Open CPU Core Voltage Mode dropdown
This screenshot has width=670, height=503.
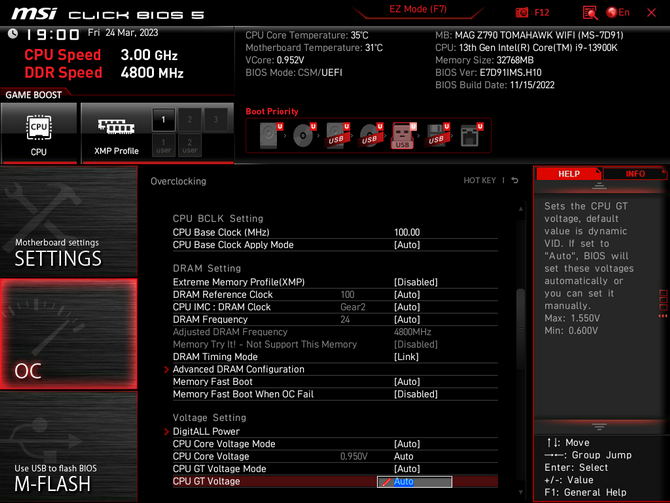pyautogui.click(x=407, y=444)
